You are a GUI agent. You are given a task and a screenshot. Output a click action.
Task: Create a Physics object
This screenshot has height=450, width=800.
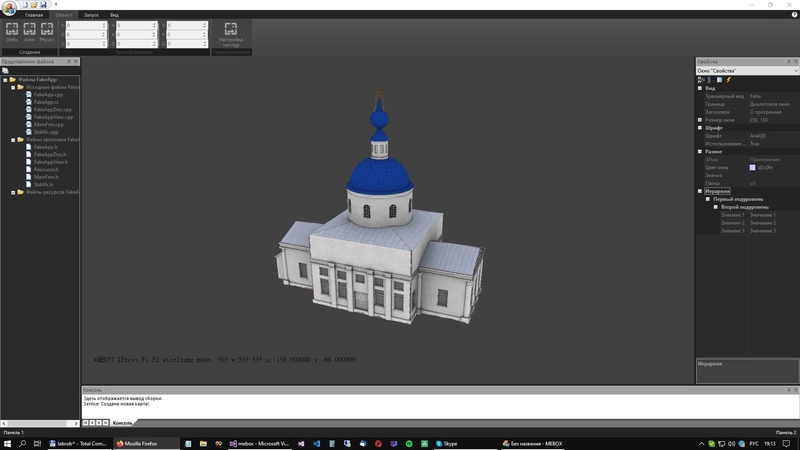coord(47,32)
